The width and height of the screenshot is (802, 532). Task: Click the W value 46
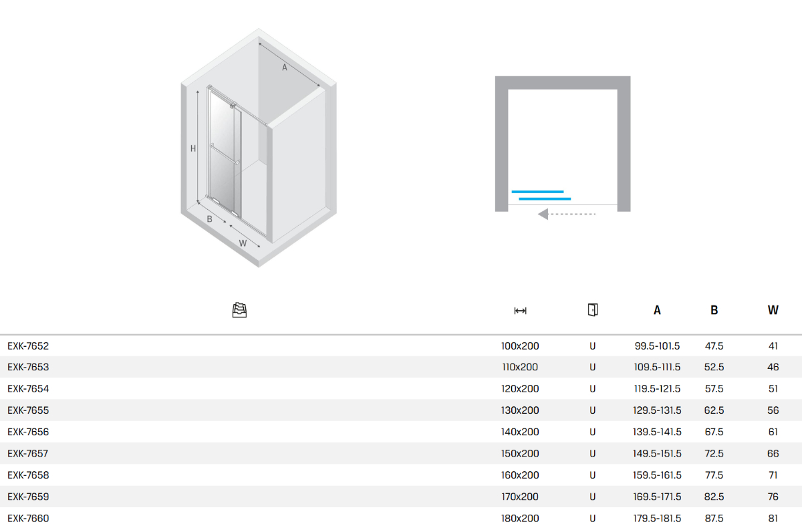(773, 367)
